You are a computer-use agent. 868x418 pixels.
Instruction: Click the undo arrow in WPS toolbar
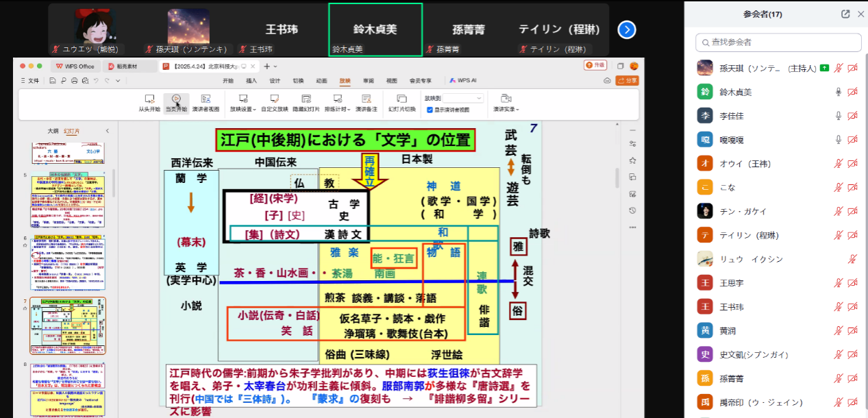click(96, 81)
